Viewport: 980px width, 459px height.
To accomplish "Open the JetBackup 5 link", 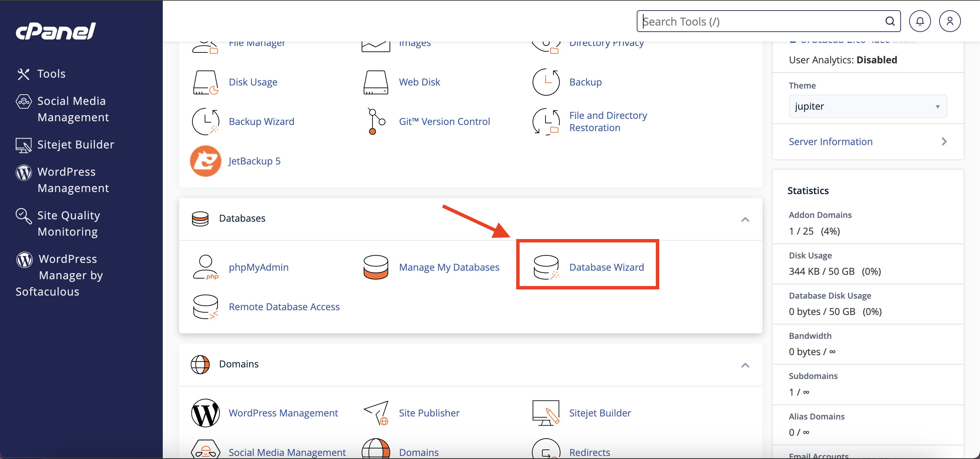I will click(x=254, y=161).
